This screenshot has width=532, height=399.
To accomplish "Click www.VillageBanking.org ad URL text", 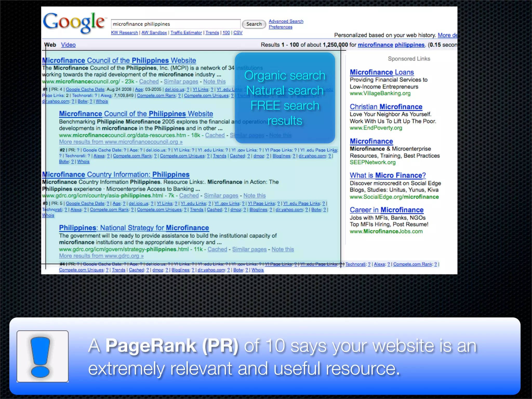I will coord(380,93).
